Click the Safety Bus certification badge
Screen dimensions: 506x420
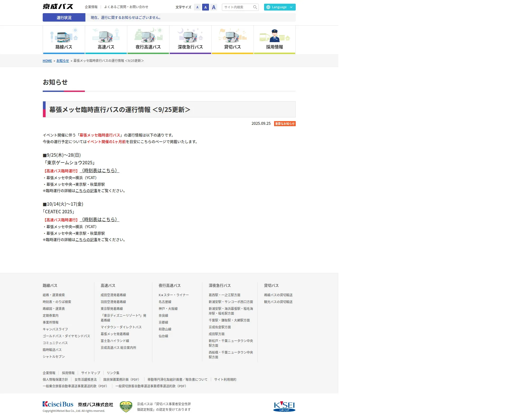(x=126, y=407)
